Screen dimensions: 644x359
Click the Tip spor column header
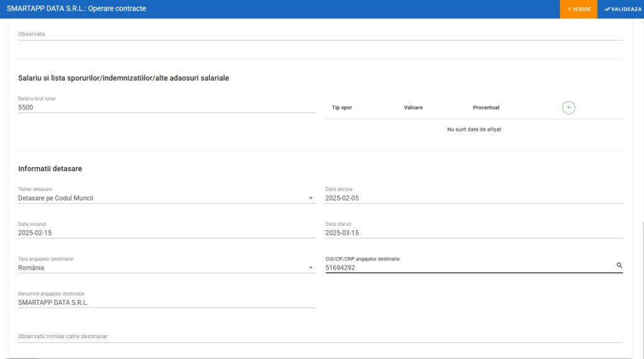point(342,108)
